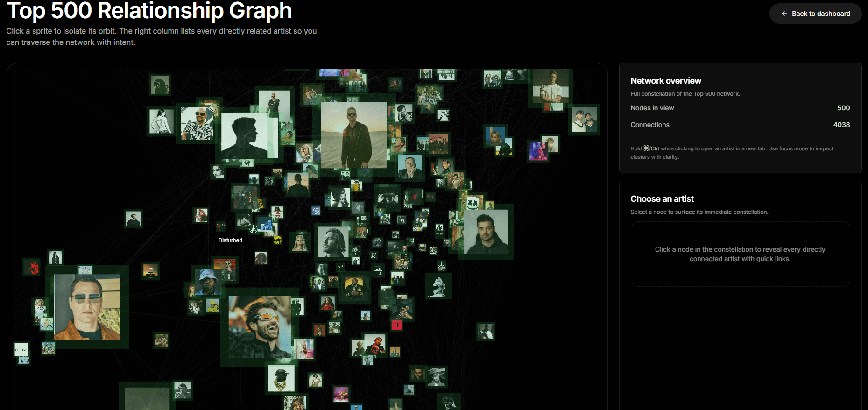Click the circled-A logo node above Disturbed
Image resolution: width=868 pixels, height=410 pixels.
click(x=254, y=229)
